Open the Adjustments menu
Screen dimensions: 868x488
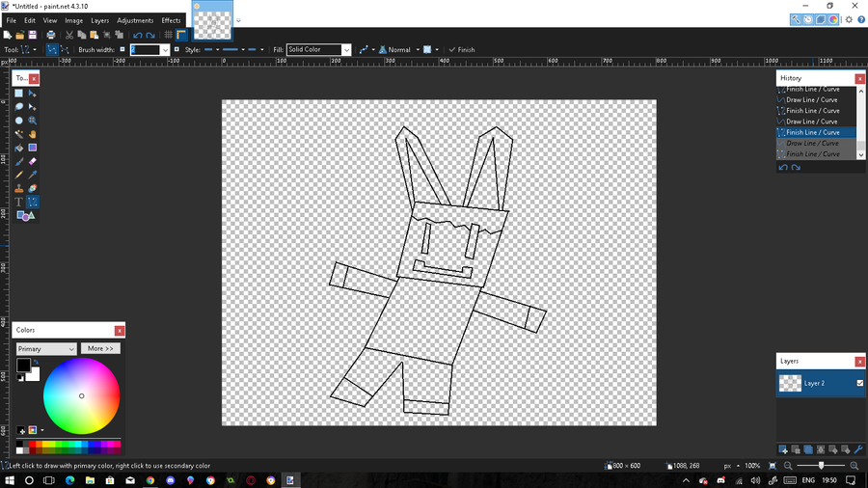135,20
